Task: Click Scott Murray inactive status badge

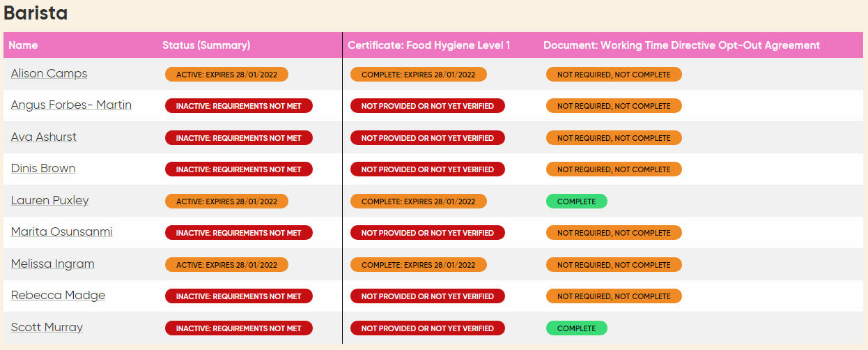Action: (239, 328)
